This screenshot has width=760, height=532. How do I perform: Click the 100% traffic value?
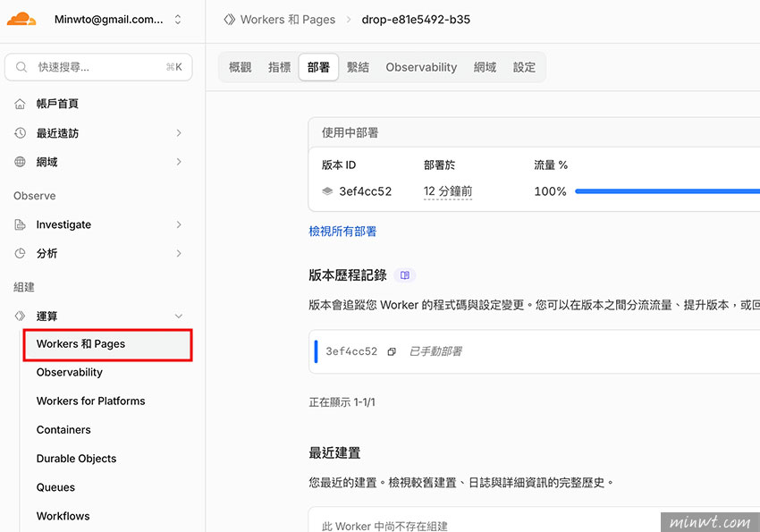tap(550, 191)
